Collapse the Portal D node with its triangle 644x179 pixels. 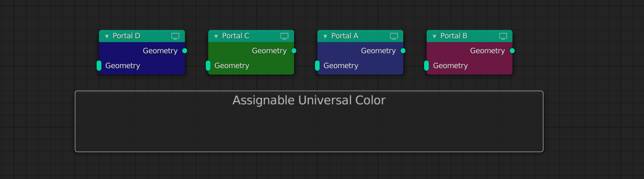click(x=107, y=36)
